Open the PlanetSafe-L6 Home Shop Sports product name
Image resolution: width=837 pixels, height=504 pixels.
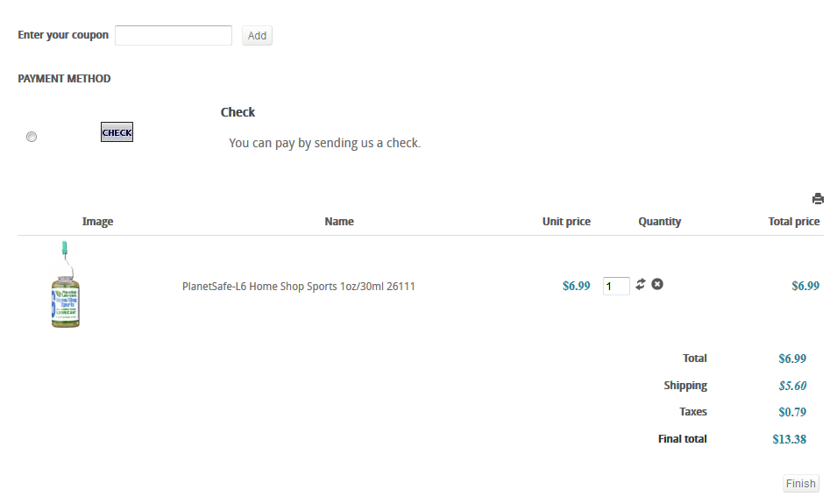pos(298,286)
